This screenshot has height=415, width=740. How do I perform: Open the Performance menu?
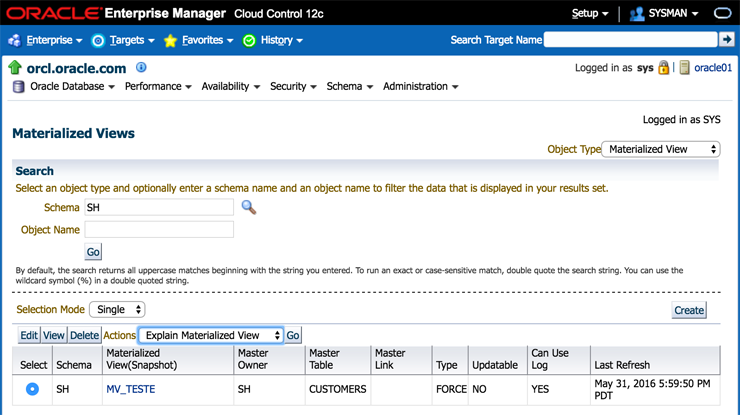coord(158,87)
